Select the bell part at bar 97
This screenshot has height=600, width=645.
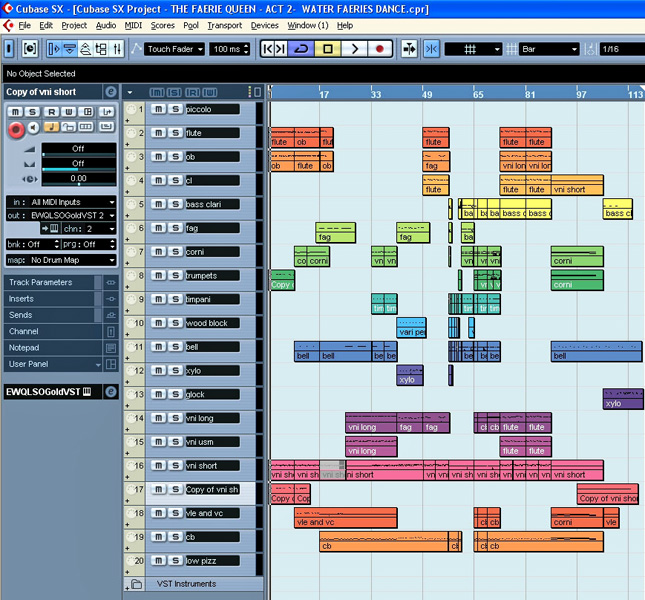click(x=596, y=352)
